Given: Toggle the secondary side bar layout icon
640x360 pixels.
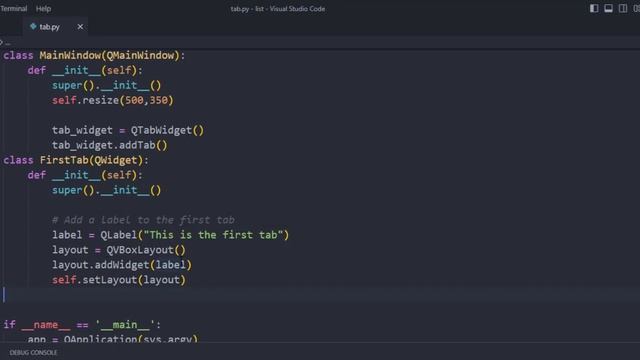Looking at the screenshot, I should tap(623, 9).
